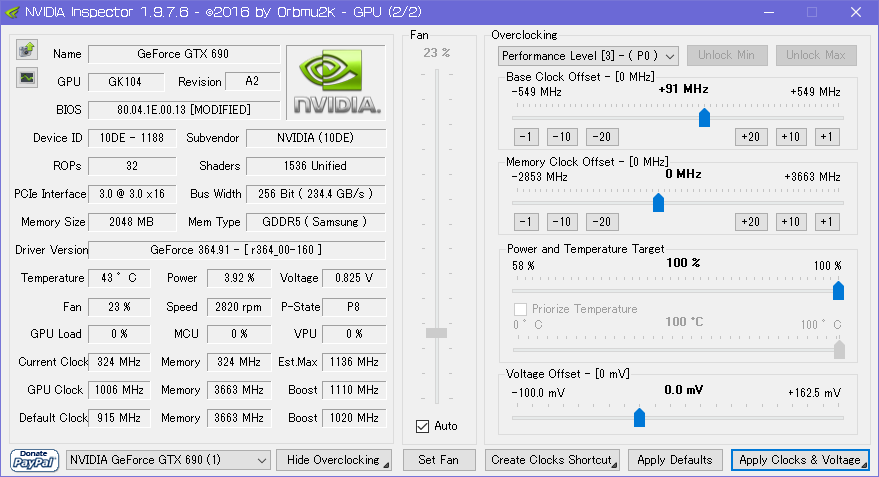Click Apply Clocks & Voltage button

click(x=800, y=460)
